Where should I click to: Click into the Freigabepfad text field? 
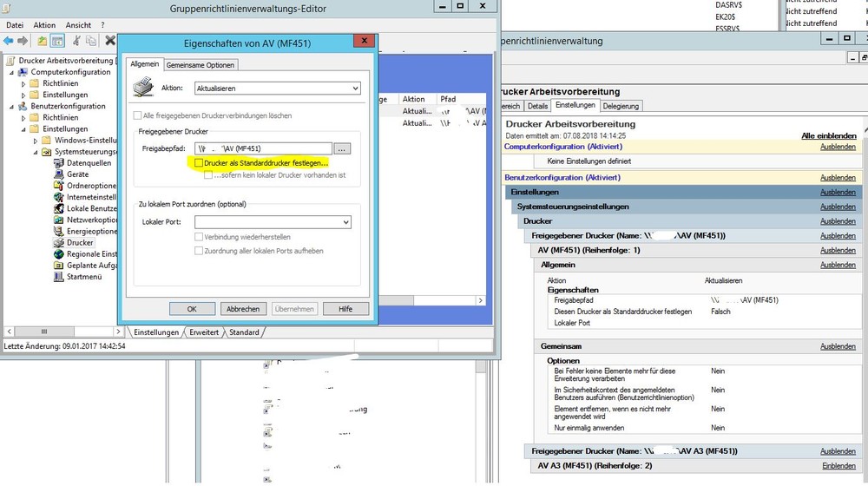coord(263,148)
